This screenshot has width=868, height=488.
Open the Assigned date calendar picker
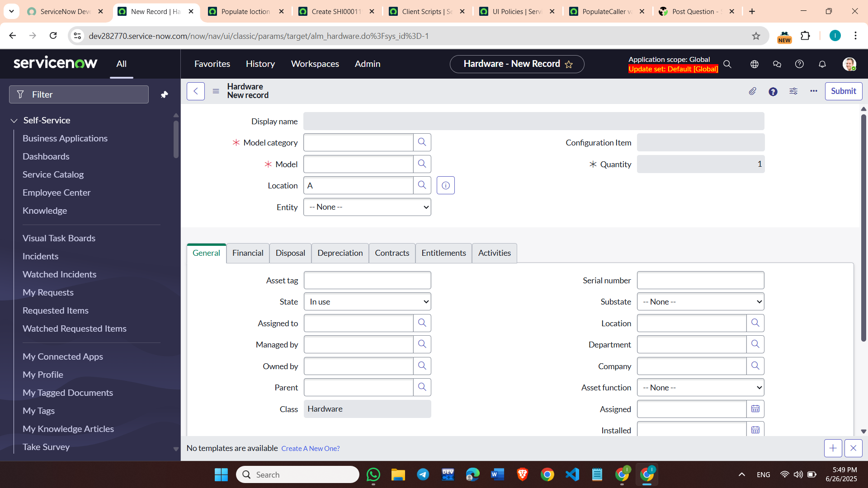[755, 409]
